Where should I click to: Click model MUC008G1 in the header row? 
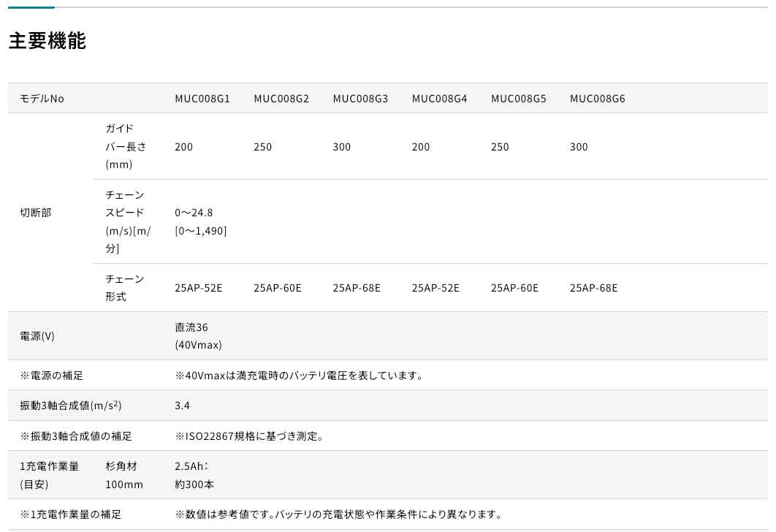[x=202, y=99]
